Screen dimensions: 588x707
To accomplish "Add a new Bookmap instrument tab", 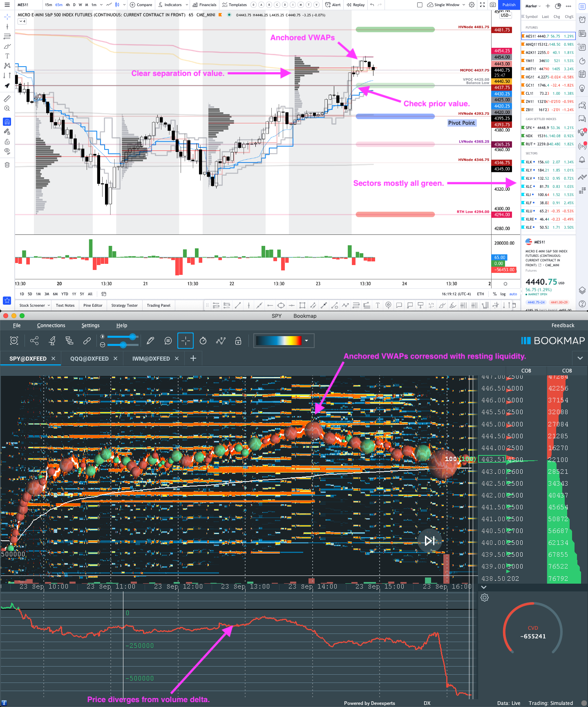I will click(x=193, y=358).
